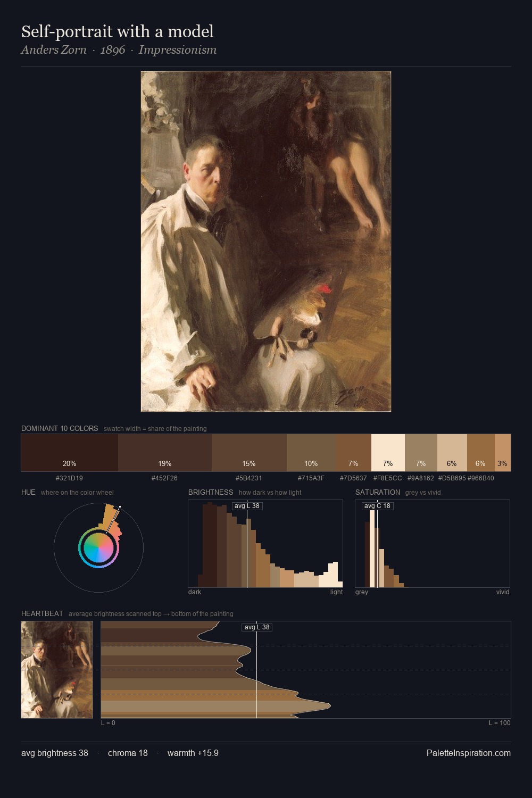The image size is (532, 798).
Task: Click the 'swatch width = share of the painting' note
Action: coord(155,428)
